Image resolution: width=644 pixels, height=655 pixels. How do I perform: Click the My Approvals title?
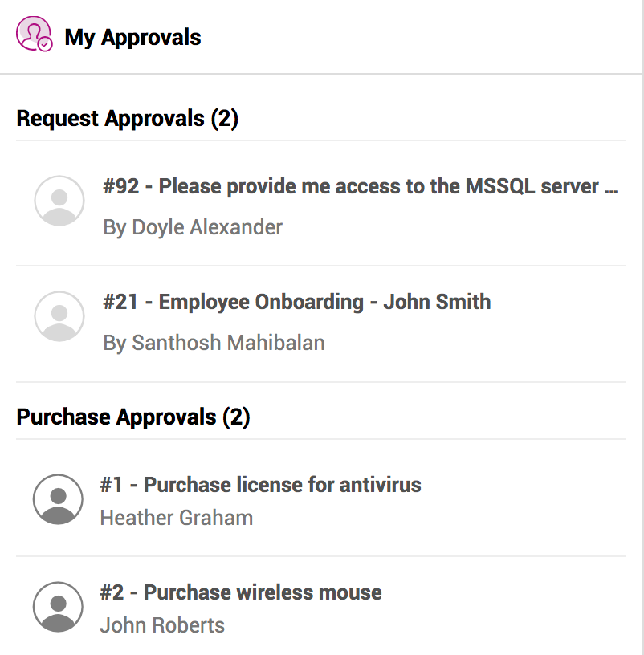[132, 38]
